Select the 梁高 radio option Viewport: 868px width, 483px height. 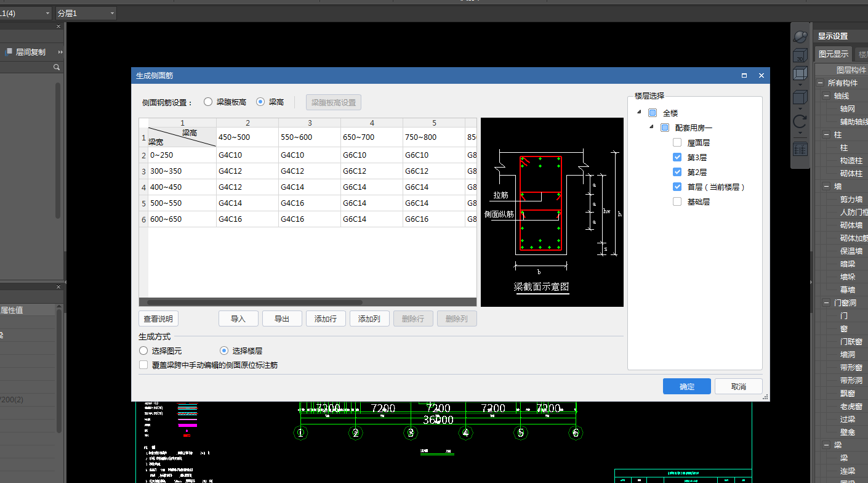coord(260,102)
